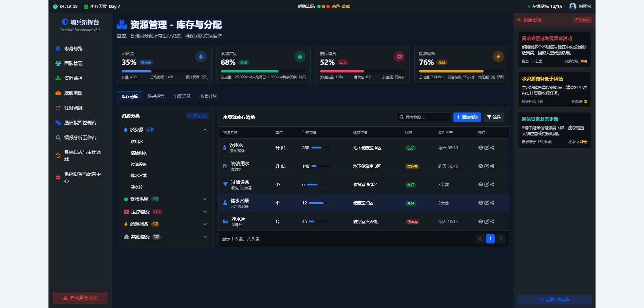
Task: View eye icon for 过滤设备 row
Action: 481,184
